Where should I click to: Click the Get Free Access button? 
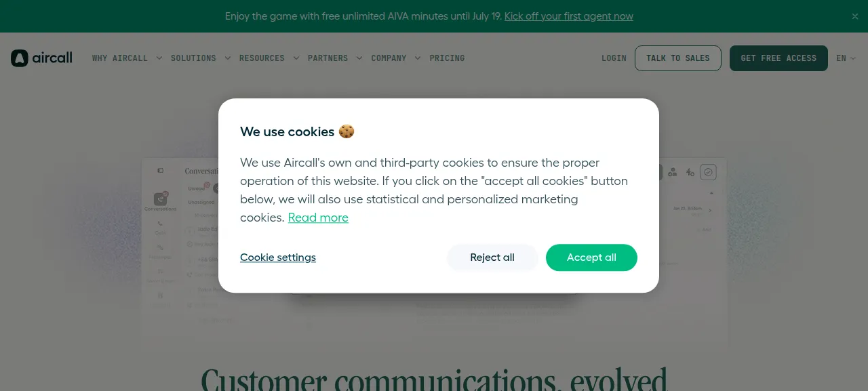point(778,58)
